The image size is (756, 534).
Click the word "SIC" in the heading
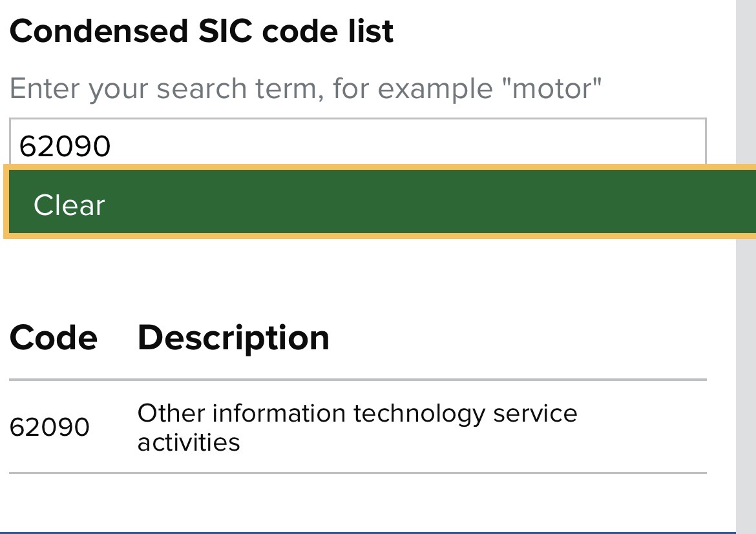click(x=225, y=32)
